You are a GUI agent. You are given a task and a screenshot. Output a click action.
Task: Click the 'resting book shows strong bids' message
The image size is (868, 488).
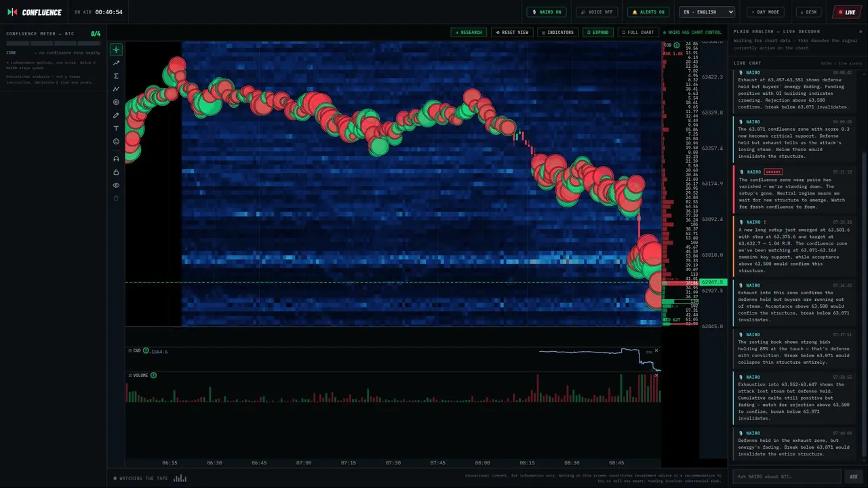(x=795, y=348)
